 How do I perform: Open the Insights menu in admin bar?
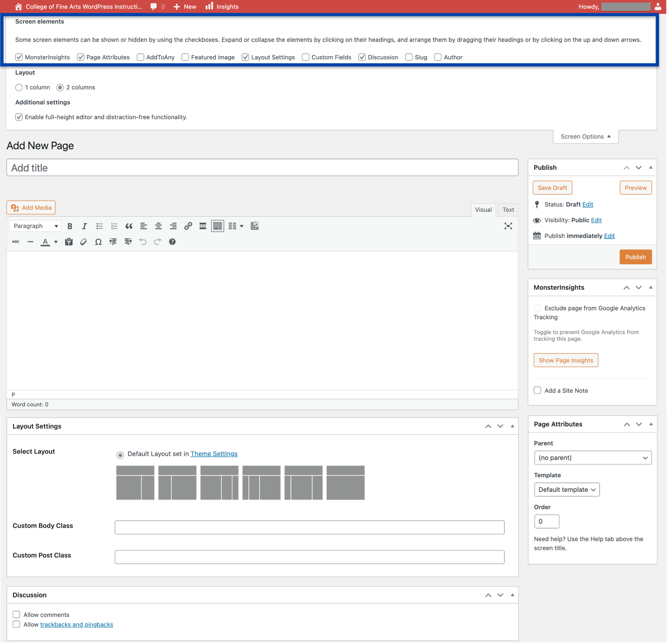221,7
